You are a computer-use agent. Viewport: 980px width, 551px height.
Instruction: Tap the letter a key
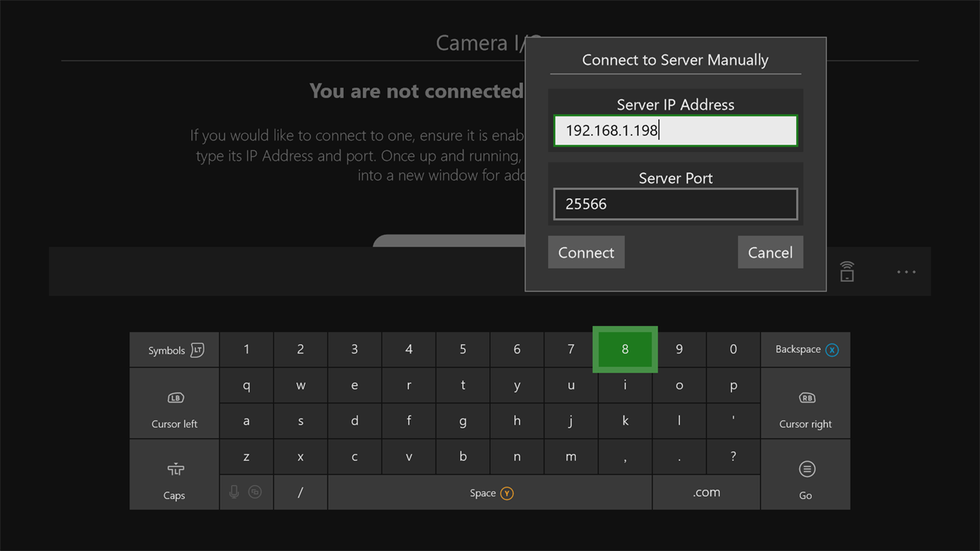point(247,421)
